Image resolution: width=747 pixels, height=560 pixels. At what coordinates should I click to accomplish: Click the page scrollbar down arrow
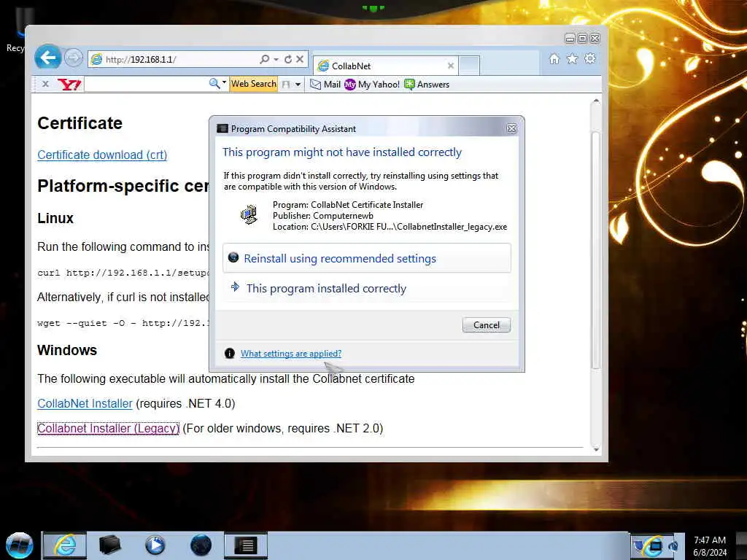tap(595, 449)
